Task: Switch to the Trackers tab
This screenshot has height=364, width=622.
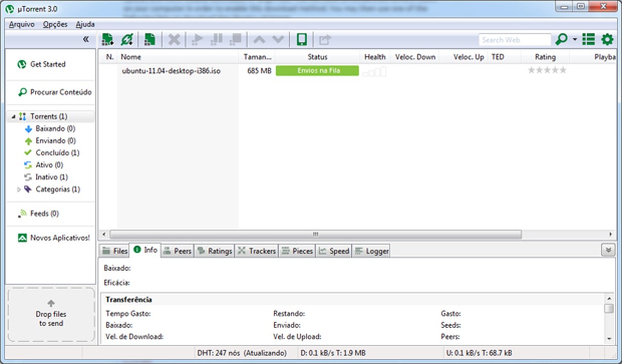Action: pyautogui.click(x=257, y=251)
